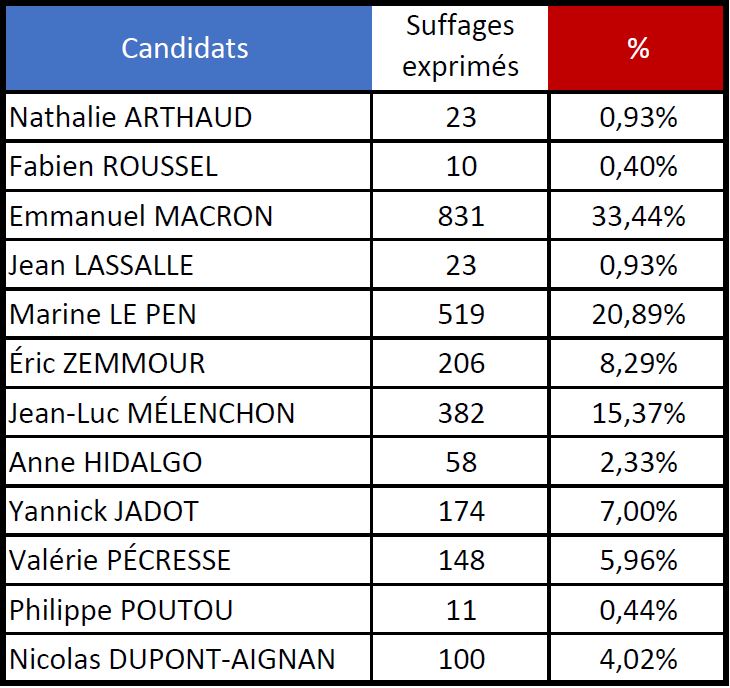
Task: Click Éric ZEMMOUR's vote count 206
Action: tap(461, 364)
